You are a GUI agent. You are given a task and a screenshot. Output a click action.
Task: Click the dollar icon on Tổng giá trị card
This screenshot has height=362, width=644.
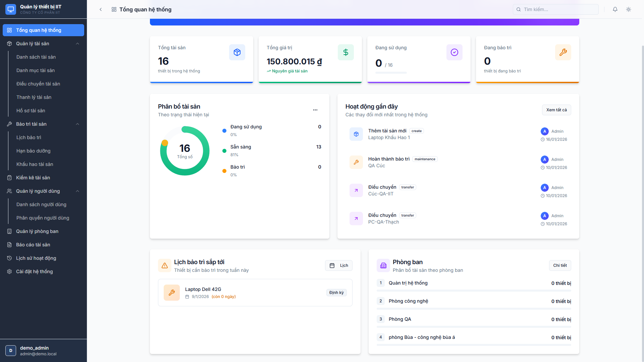point(346,52)
